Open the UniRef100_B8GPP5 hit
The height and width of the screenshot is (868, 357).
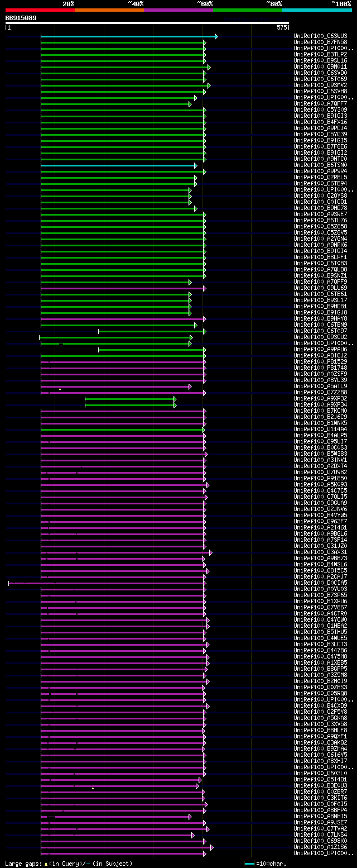(320, 669)
